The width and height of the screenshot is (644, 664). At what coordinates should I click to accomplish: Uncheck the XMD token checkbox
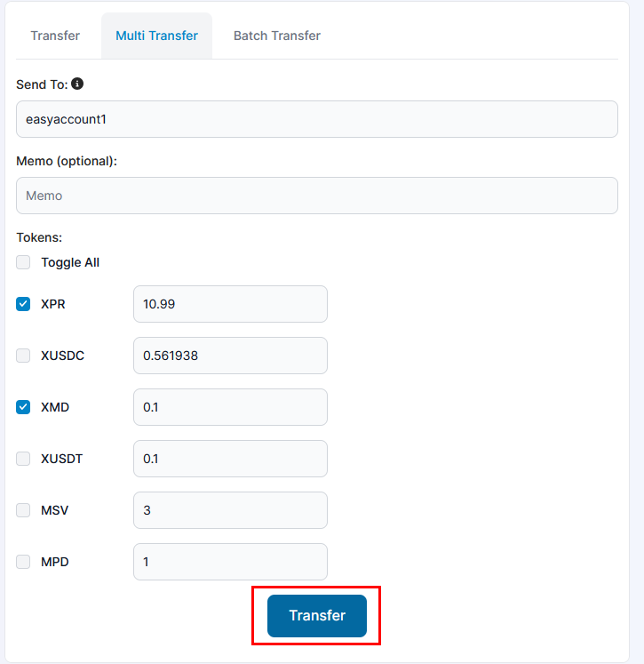click(24, 407)
